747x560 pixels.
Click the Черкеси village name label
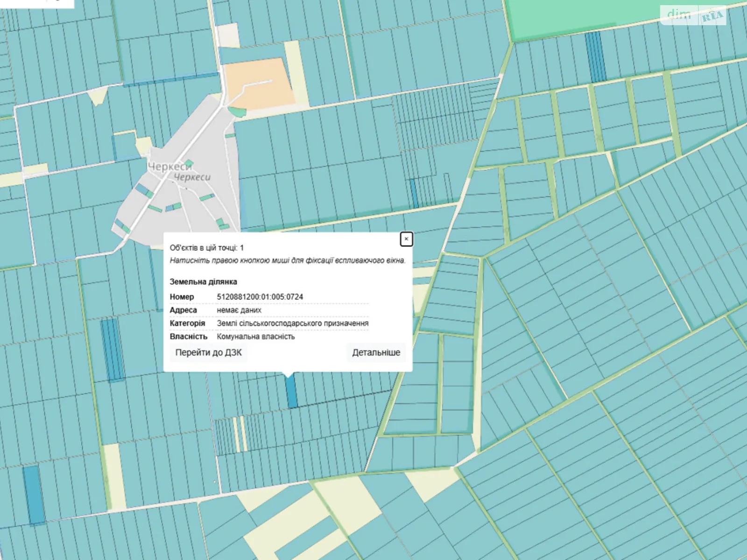coord(170,167)
